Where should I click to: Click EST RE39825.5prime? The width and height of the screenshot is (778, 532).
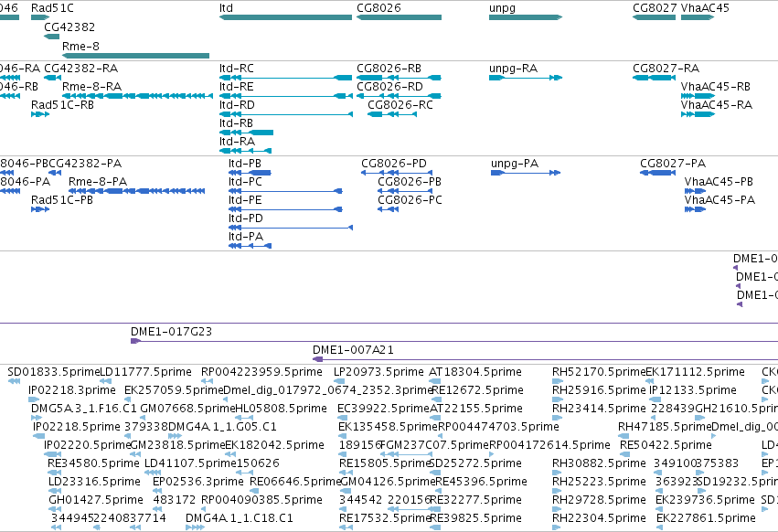434,527
